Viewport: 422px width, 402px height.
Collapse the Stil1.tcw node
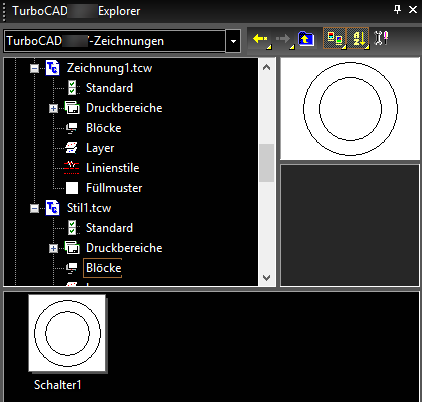coord(35,208)
